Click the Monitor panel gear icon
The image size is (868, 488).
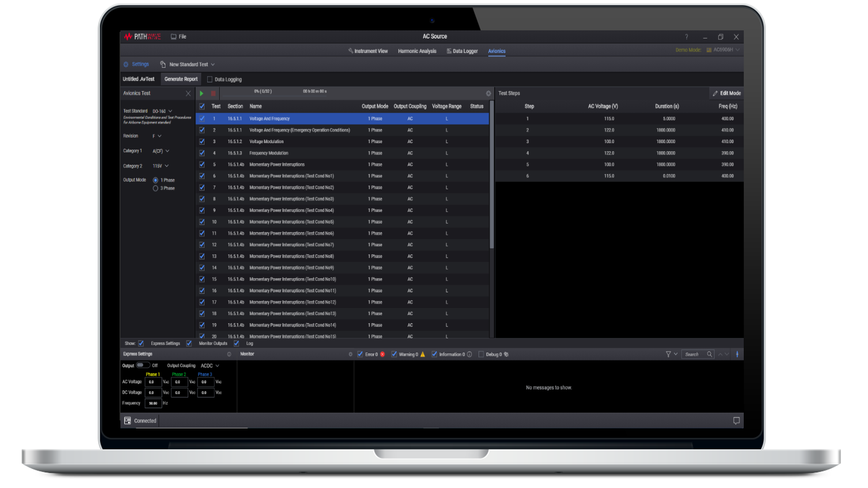pos(350,354)
